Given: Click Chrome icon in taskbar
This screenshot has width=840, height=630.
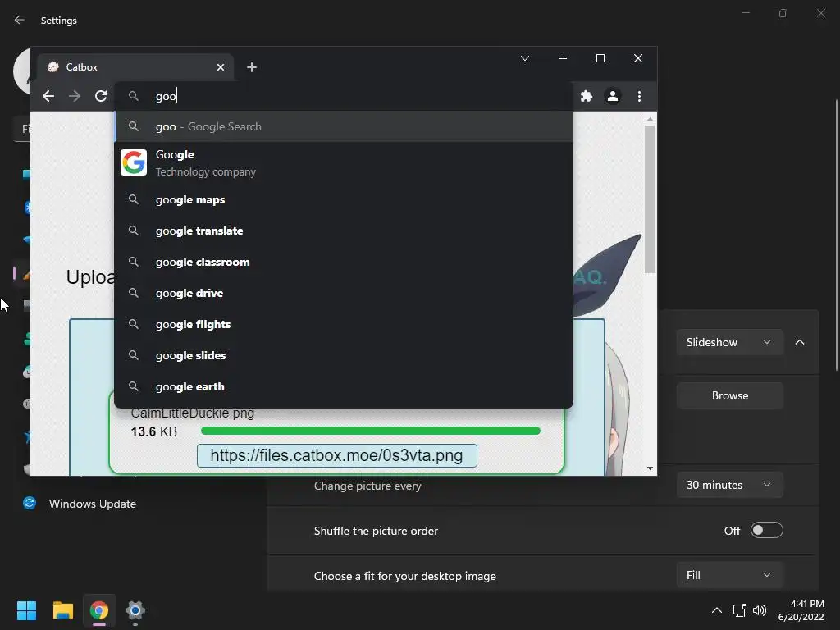Looking at the screenshot, I should [99, 610].
